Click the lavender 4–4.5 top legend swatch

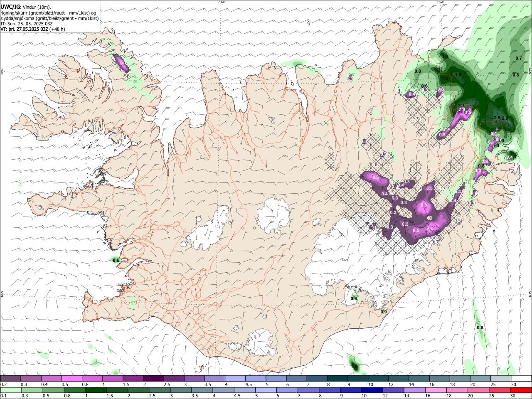[235, 379]
